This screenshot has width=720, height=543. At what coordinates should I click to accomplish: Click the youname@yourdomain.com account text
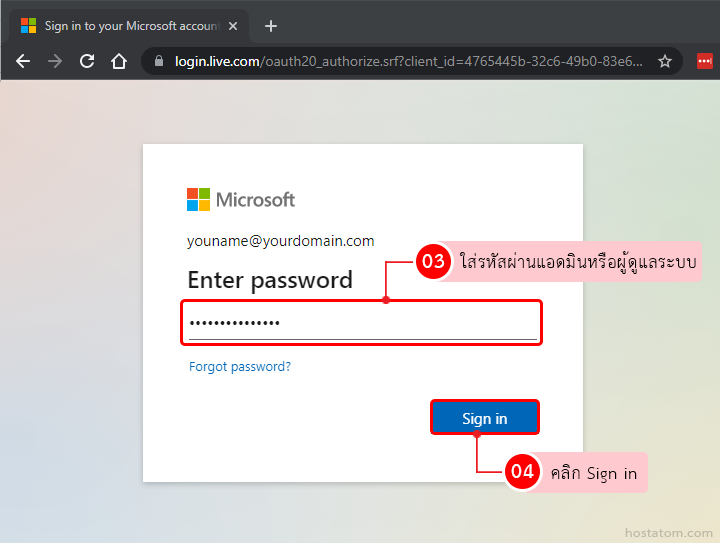coord(280,241)
